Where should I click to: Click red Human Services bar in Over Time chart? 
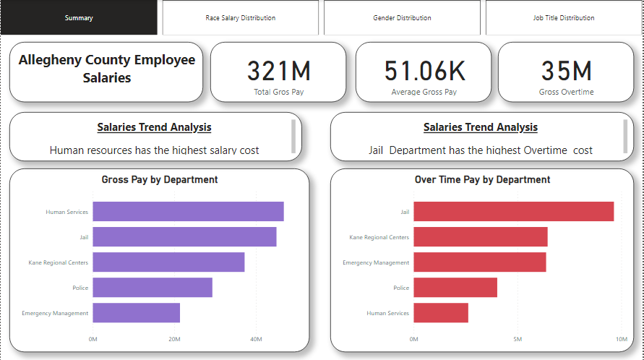(441, 313)
